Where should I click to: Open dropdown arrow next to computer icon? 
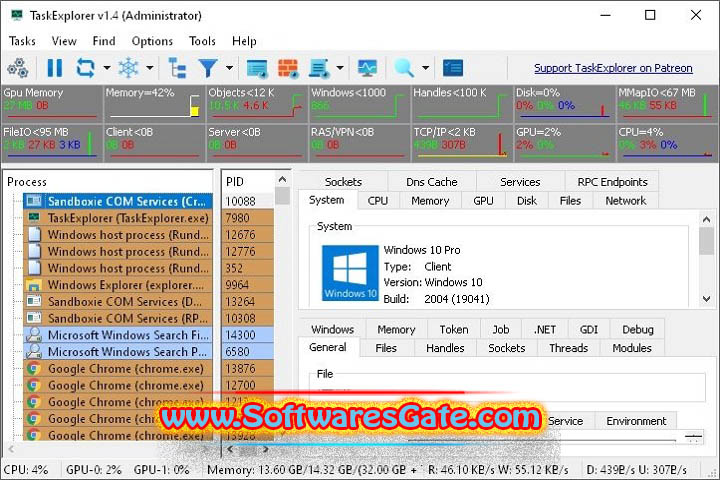tap(340, 68)
